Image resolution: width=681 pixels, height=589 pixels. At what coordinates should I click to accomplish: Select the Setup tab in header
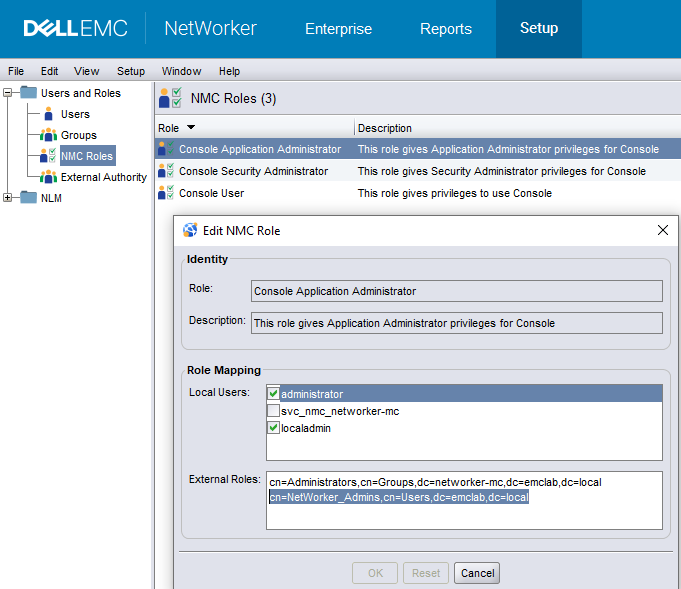[539, 28]
